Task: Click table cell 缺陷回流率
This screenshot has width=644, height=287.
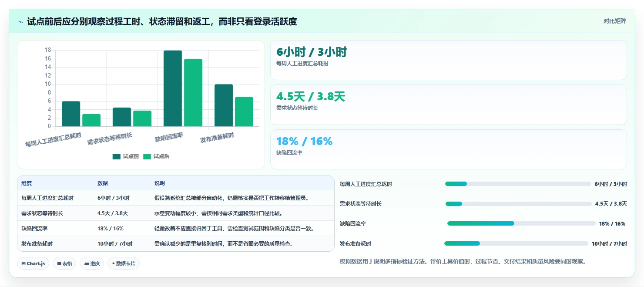Action: (x=34, y=228)
